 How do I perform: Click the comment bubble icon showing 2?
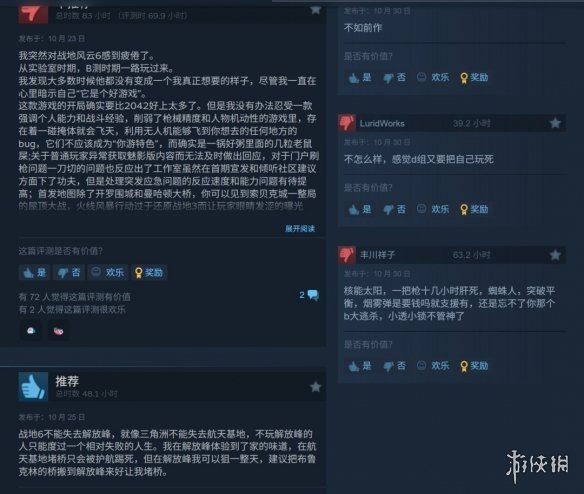pyautogui.click(x=309, y=295)
